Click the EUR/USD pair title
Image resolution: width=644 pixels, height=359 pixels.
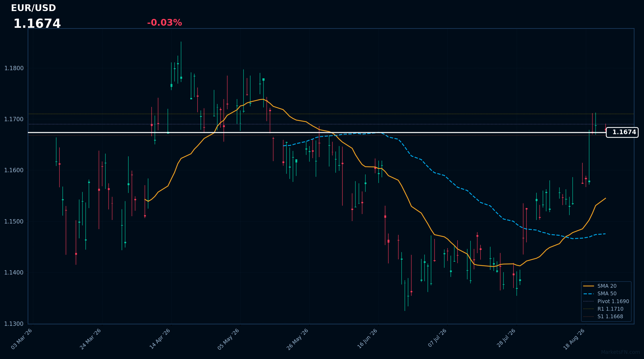point(34,8)
